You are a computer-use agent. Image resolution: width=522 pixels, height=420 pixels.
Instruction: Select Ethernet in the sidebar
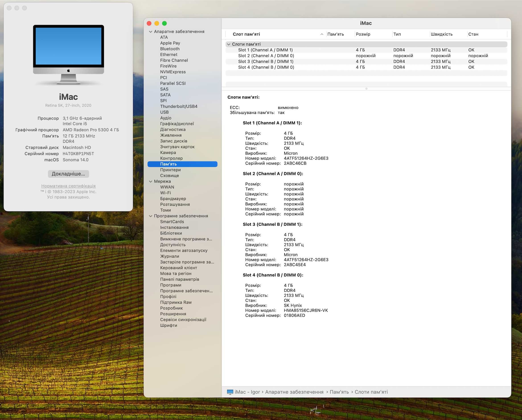[169, 54]
